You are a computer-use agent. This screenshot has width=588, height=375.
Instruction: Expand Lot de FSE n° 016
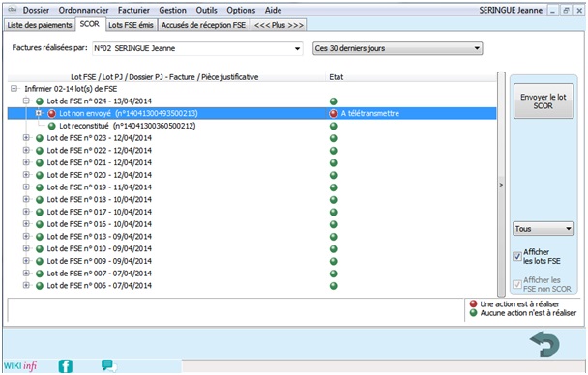click(x=26, y=223)
